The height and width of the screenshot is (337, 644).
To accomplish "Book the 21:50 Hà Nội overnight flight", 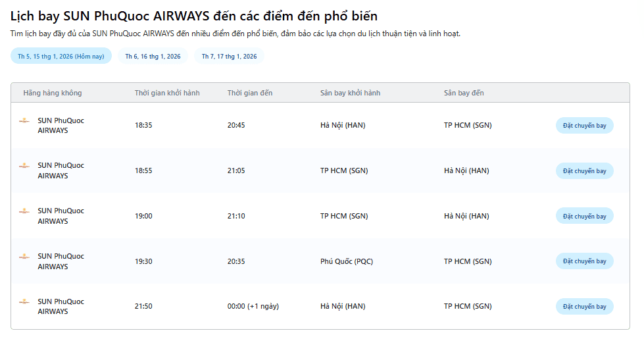I will click(x=584, y=307).
